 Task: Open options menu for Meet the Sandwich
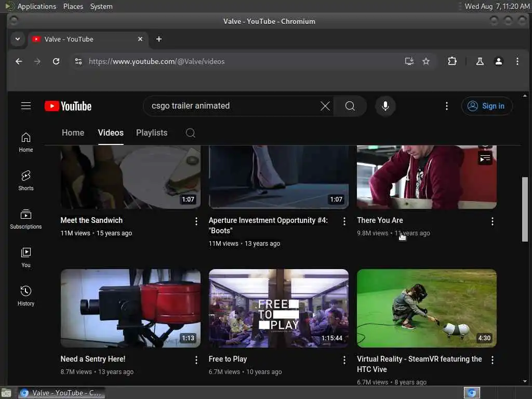(196, 221)
